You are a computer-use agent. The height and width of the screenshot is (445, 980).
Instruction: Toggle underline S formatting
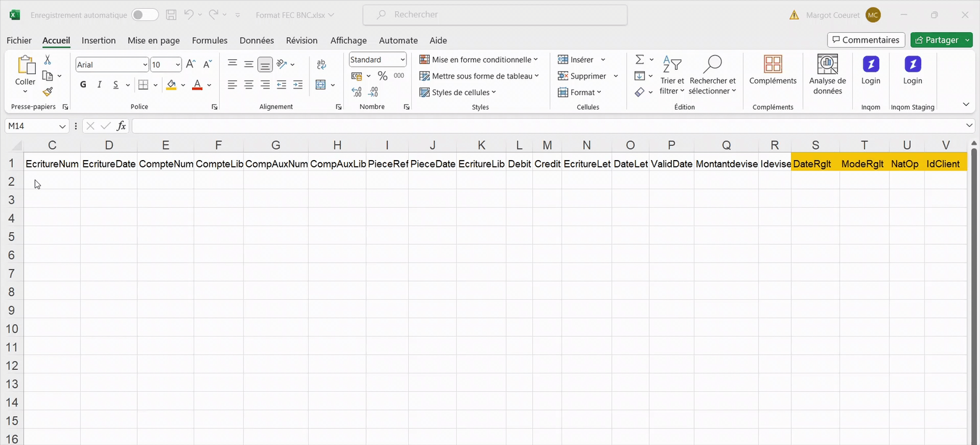point(115,85)
